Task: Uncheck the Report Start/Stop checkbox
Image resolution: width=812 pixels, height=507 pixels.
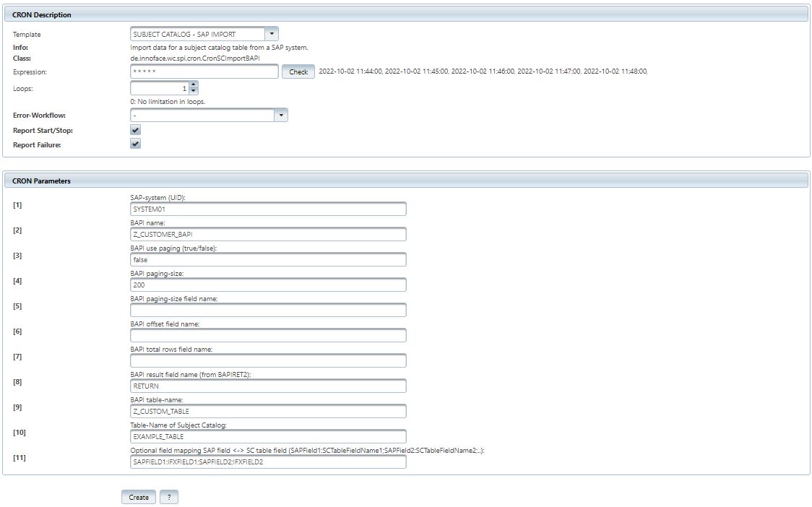Action: 136,130
